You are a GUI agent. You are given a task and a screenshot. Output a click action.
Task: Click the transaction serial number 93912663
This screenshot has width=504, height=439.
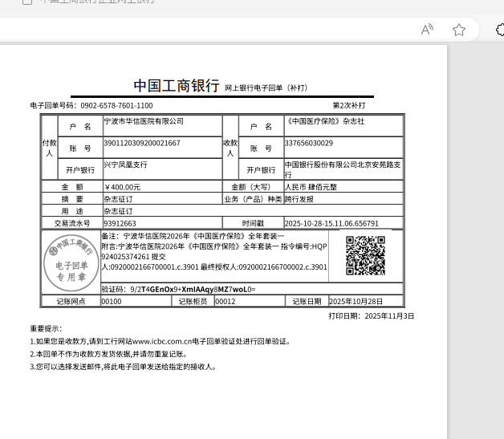(x=120, y=223)
